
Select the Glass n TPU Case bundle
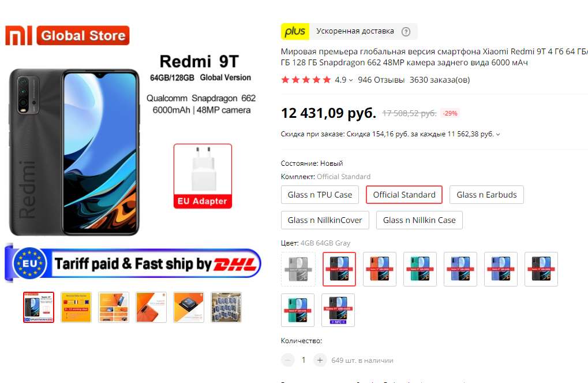coord(320,195)
